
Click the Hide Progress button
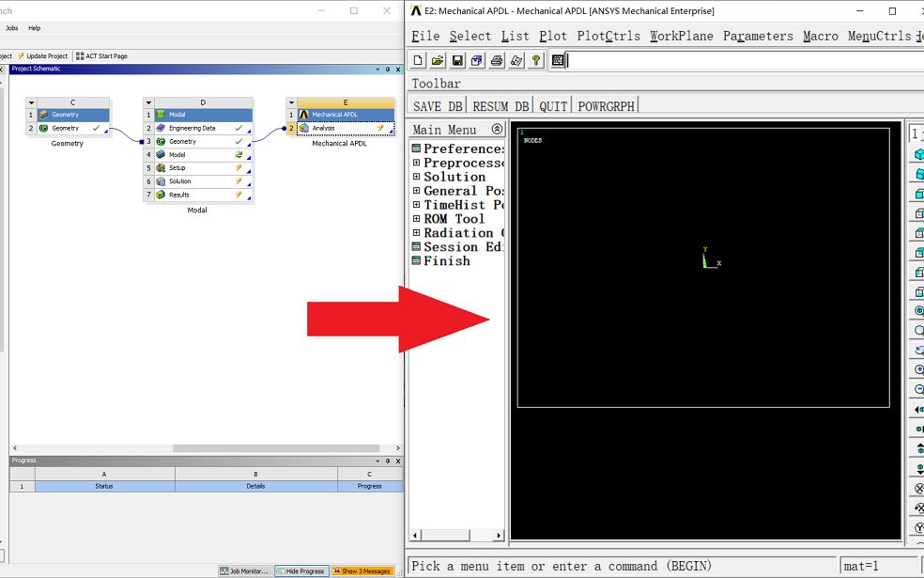point(300,570)
